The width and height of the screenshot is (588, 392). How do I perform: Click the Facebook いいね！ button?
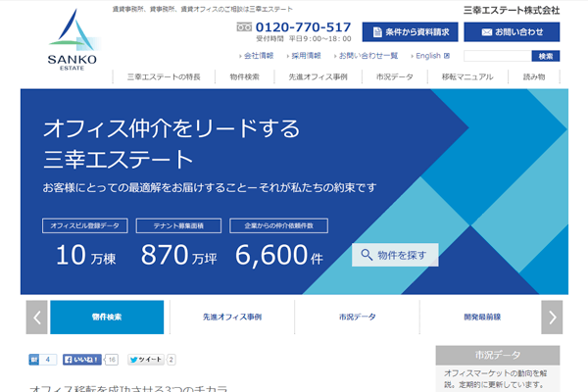(81, 360)
